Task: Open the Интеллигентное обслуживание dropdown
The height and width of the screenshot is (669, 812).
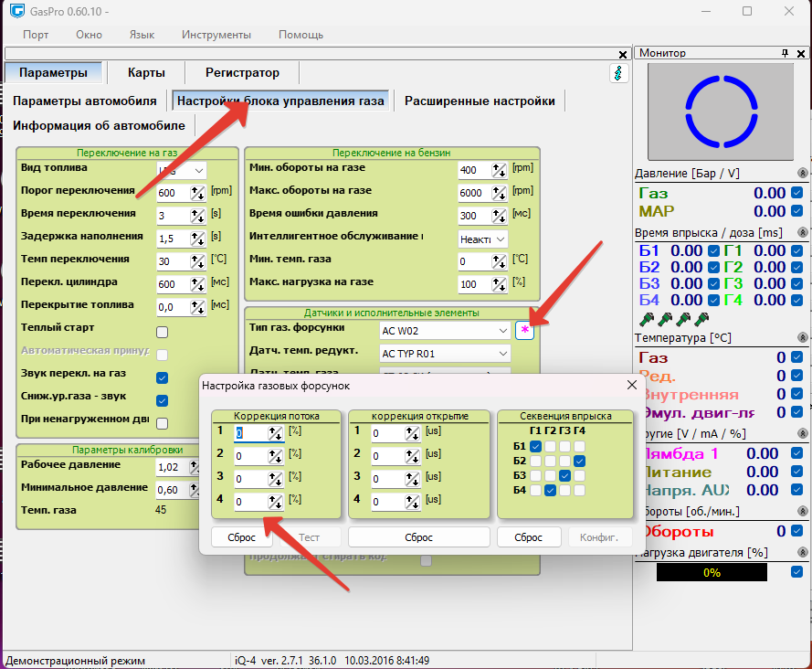Action: pyautogui.click(x=483, y=239)
